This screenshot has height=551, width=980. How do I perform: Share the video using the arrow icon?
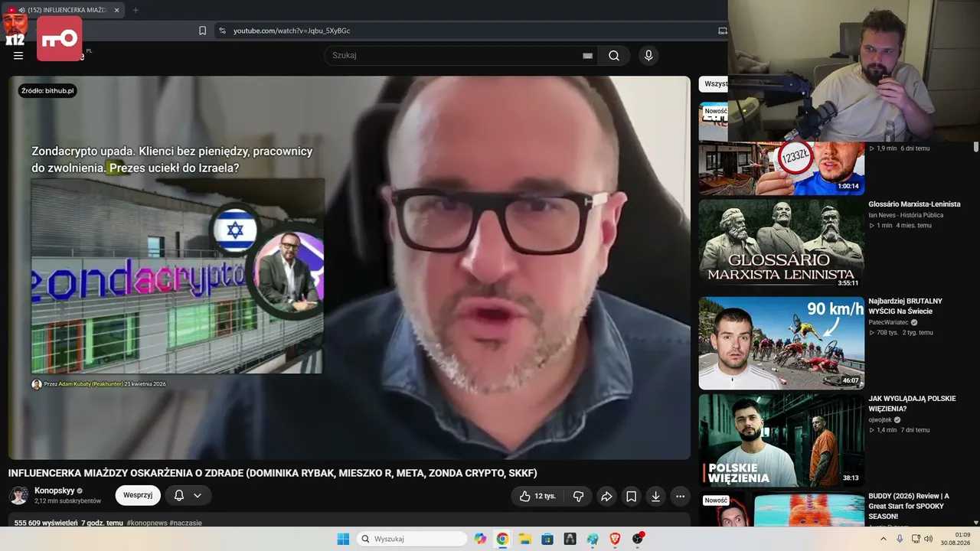point(606,496)
